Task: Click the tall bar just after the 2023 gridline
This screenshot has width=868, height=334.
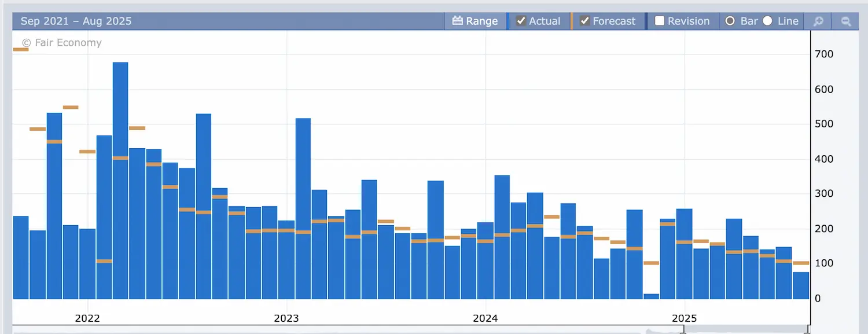Action: pyautogui.click(x=303, y=208)
